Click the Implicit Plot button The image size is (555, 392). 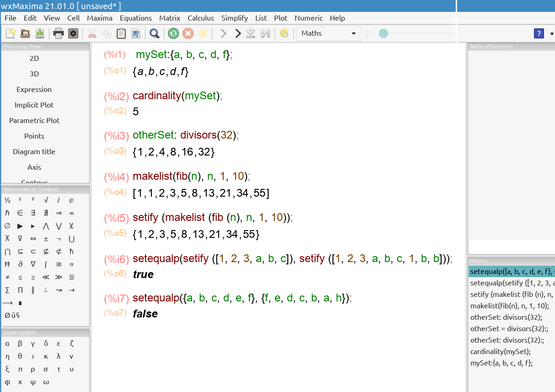pos(34,105)
